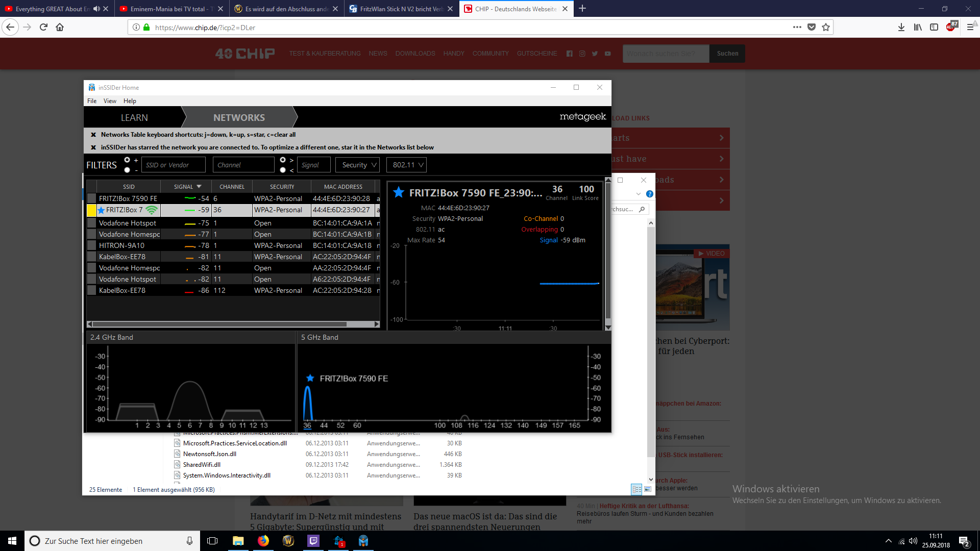Click the large blue star in details panel
This screenshot has height=551, width=980.
pyautogui.click(x=399, y=192)
